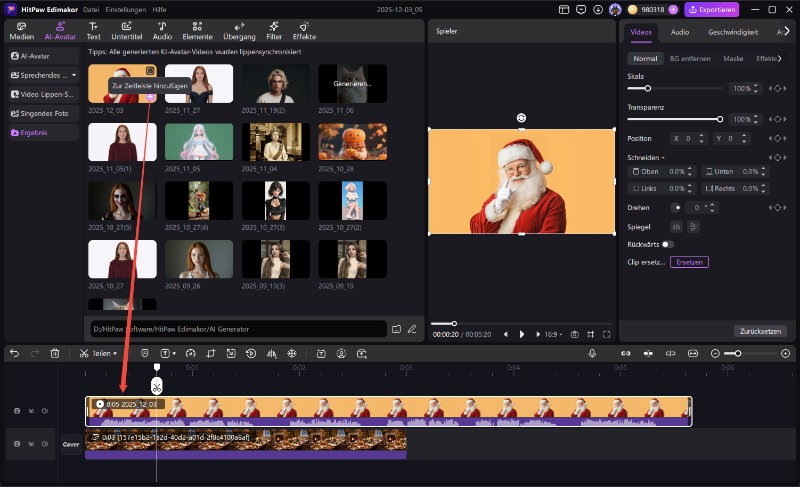Increase the Skala percentage stepper
Screen dimensions: 800x487
coord(756,86)
